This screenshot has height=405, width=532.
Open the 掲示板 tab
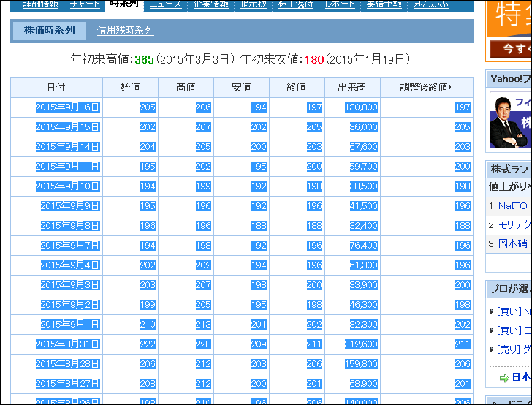[253, 4]
